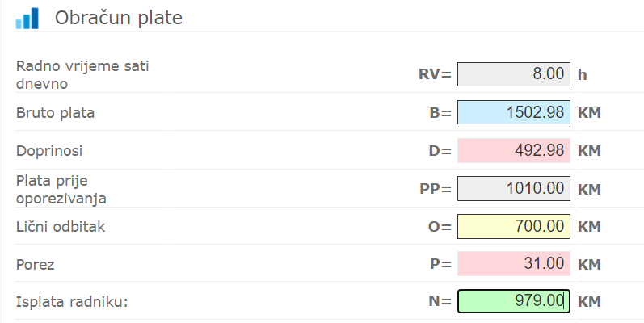This screenshot has width=644, height=323.
Task: Click the Isplata radniku label
Action: tap(73, 302)
